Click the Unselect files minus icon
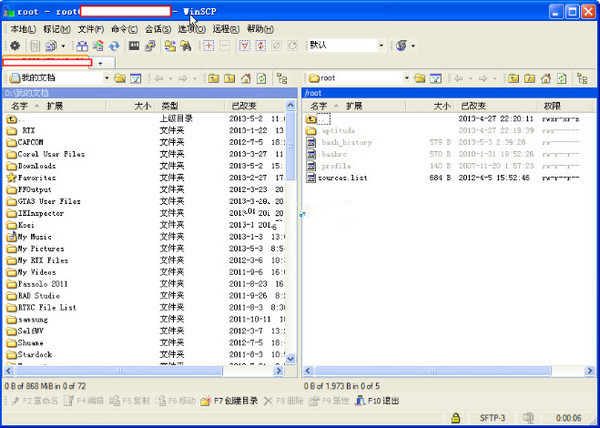Screen dimensions: 600x428 coord(225,46)
